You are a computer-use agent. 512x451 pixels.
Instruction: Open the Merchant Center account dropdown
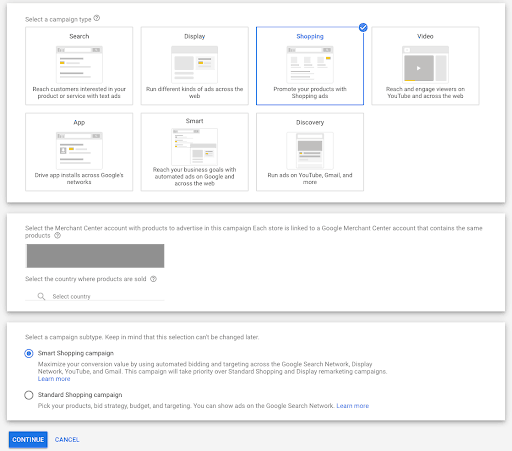click(x=95, y=256)
